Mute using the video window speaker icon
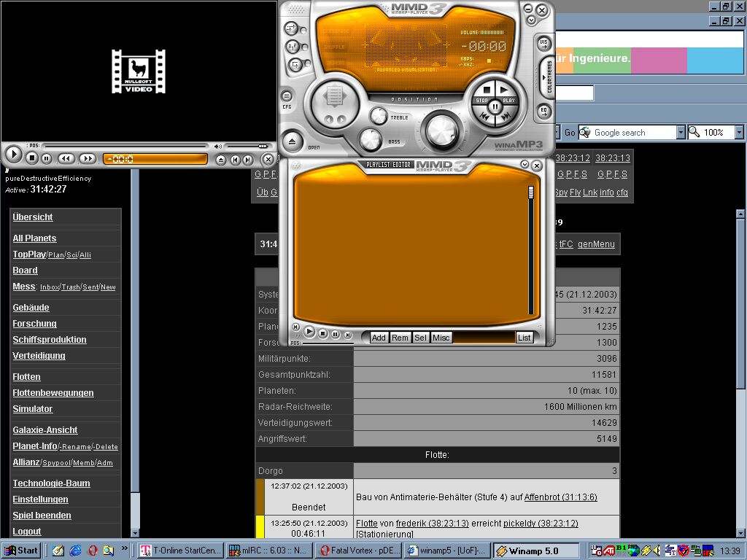747x560 pixels. click(217, 146)
